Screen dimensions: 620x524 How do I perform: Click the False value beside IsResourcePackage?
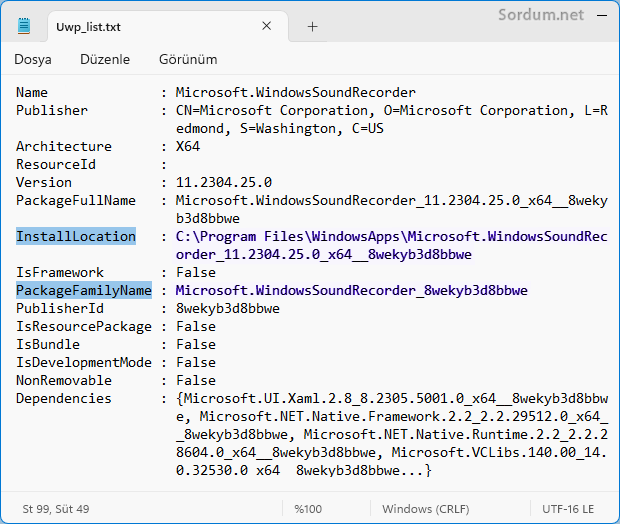click(196, 326)
